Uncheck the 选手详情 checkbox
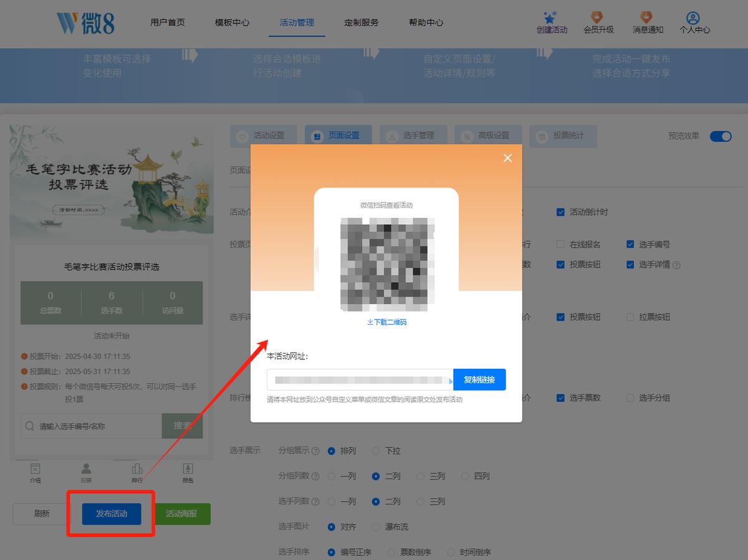 point(630,265)
